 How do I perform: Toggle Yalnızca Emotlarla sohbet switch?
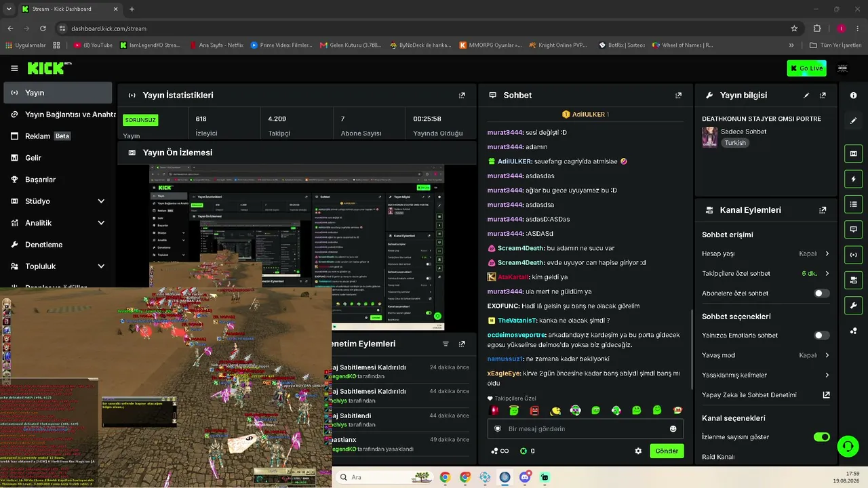pyautogui.click(x=822, y=335)
